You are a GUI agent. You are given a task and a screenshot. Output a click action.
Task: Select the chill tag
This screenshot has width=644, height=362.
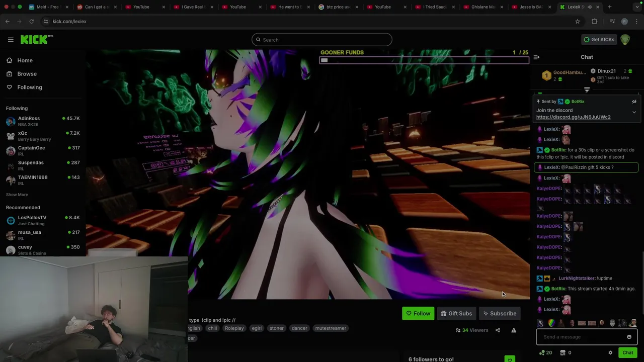point(212,328)
